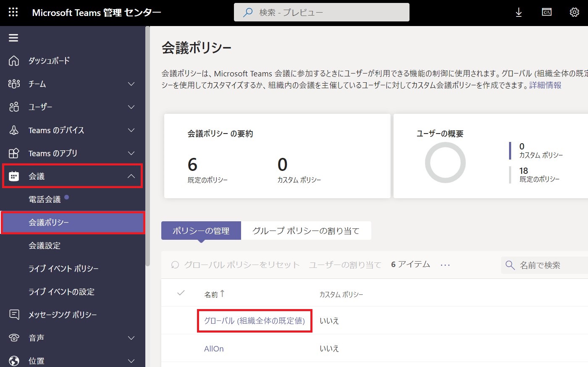Click いいえ in the AllOn row

pos(329,349)
